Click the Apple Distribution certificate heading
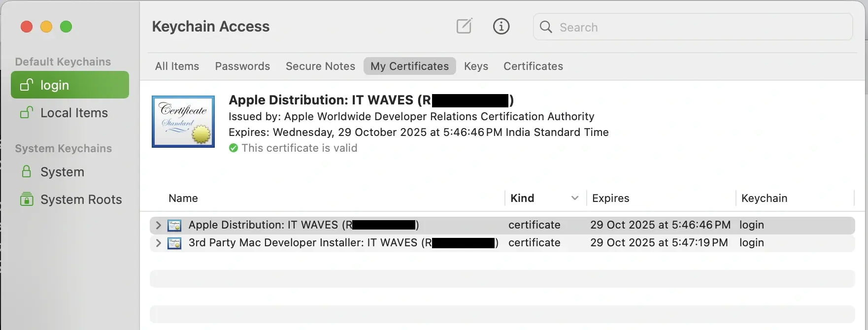Image resolution: width=868 pixels, height=330 pixels. (371, 100)
